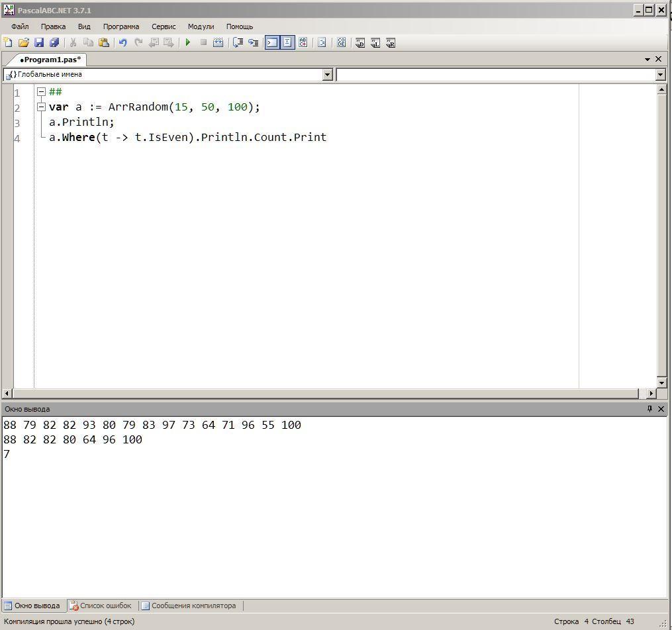Click the navigate forward icon
The image size is (672, 630).
coord(169,42)
